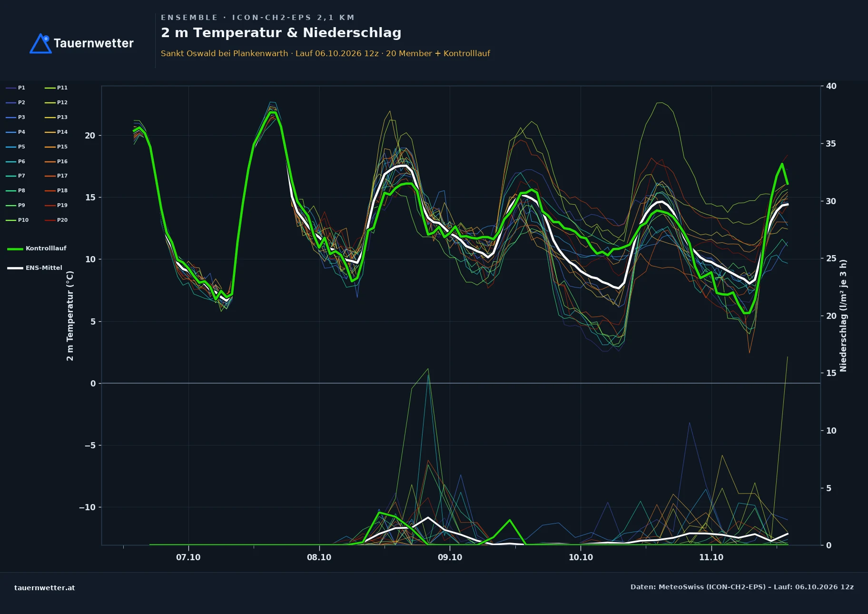Click the Niederschlag right axis title
The image size is (868, 614).
click(843, 316)
